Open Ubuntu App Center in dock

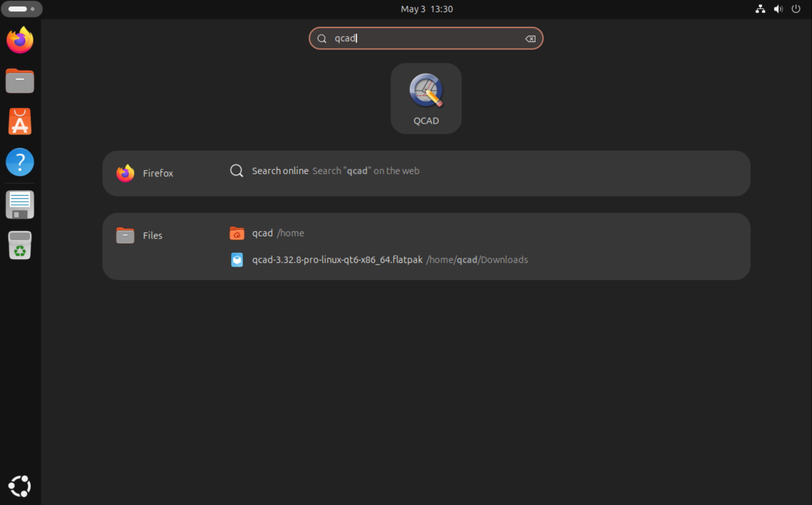20,122
